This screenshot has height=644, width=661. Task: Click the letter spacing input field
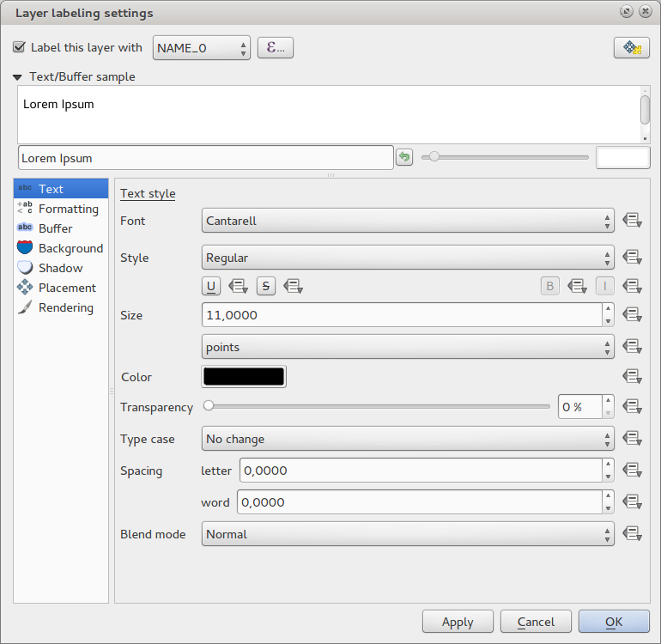[420, 471]
